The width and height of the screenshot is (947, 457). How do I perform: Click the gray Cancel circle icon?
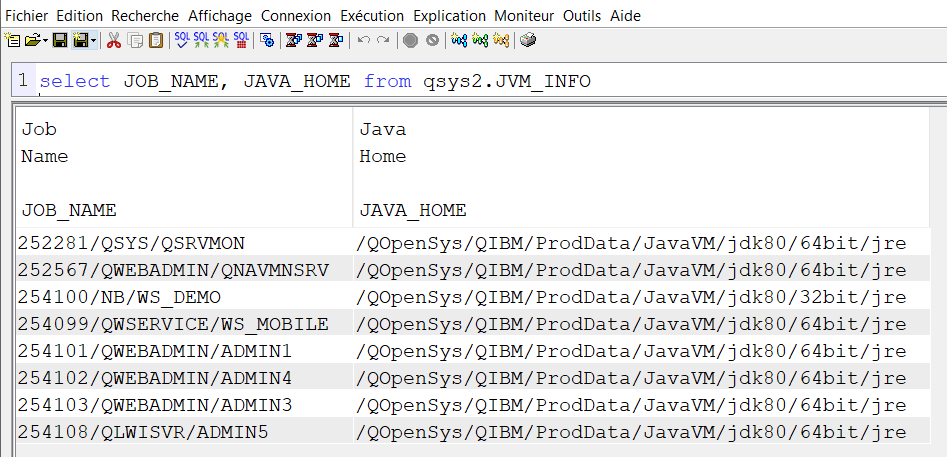point(432,40)
